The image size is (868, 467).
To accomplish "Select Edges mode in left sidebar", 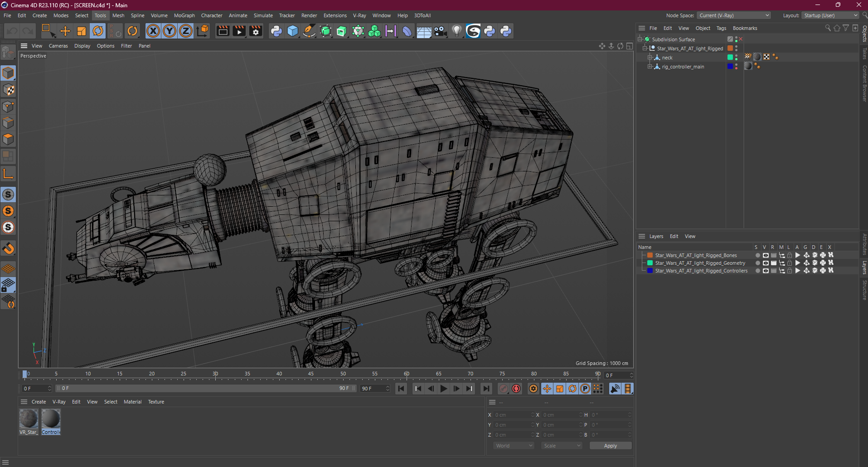I will pyautogui.click(x=8, y=123).
